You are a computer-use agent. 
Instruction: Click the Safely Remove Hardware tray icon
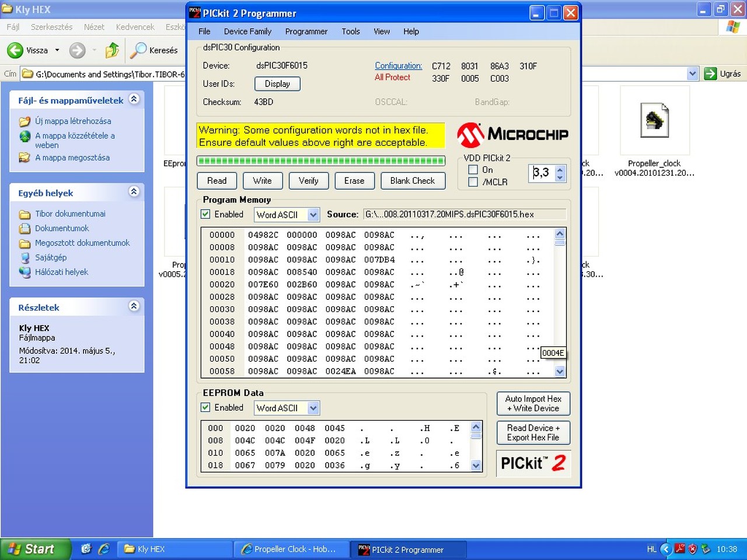pyautogui.click(x=706, y=549)
